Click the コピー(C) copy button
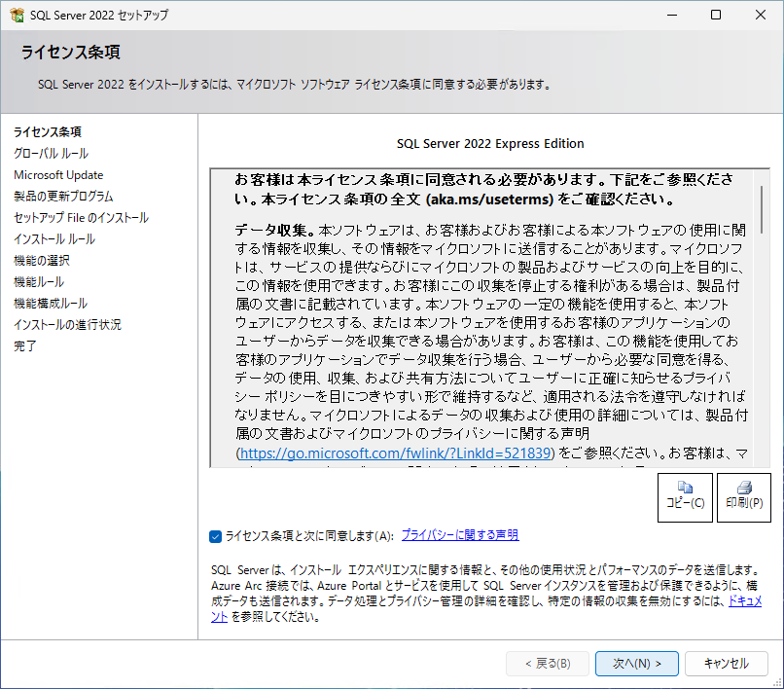This screenshot has width=784, height=689. pos(685,497)
